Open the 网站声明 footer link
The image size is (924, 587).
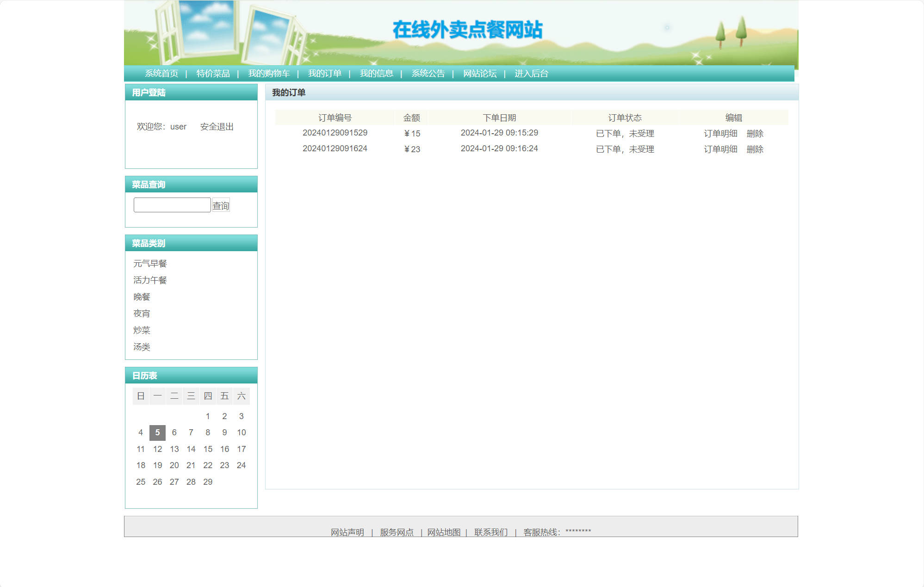click(x=347, y=532)
